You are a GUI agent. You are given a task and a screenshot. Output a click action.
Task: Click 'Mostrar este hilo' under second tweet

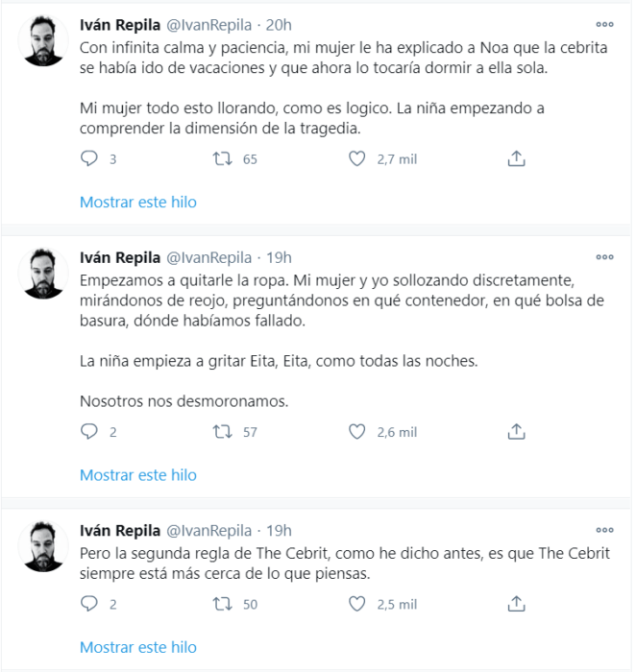tap(138, 475)
